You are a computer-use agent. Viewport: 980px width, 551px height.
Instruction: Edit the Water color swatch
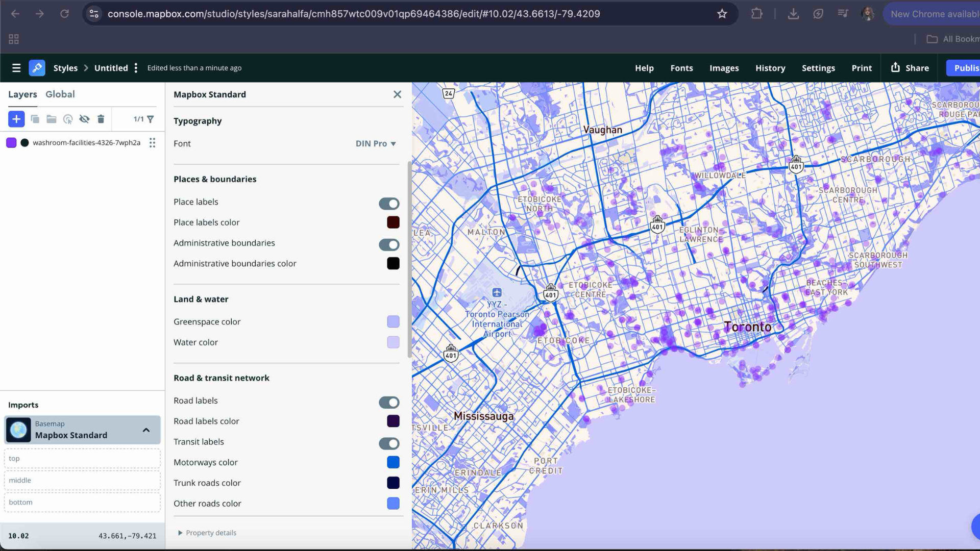[x=393, y=342]
